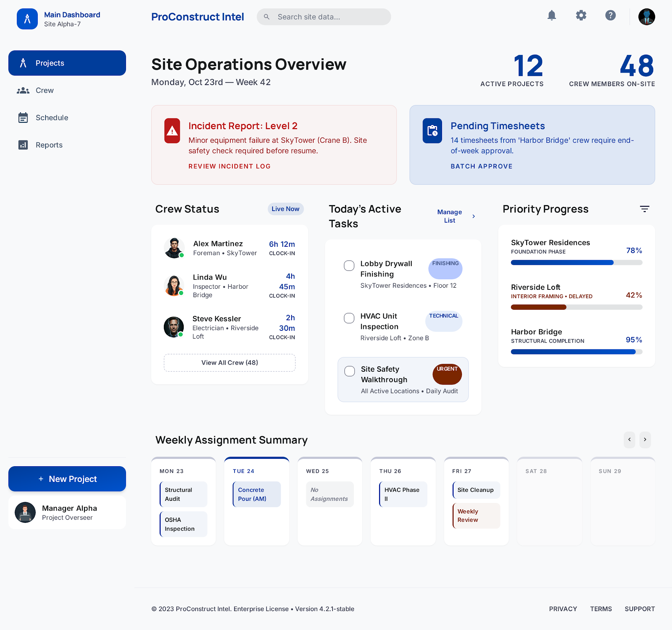Open the Priority Progress filter icon
Image resolution: width=672 pixels, height=630 pixels.
pyautogui.click(x=644, y=209)
